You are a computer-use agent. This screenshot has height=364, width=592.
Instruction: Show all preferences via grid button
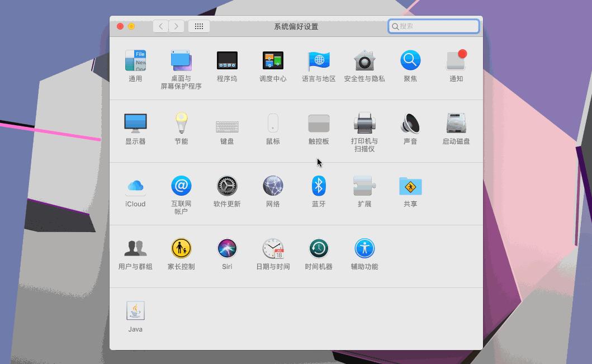click(x=199, y=26)
